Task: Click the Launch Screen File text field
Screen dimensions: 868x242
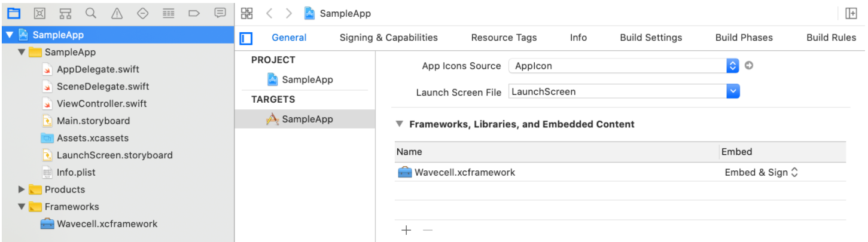Action: coord(617,91)
